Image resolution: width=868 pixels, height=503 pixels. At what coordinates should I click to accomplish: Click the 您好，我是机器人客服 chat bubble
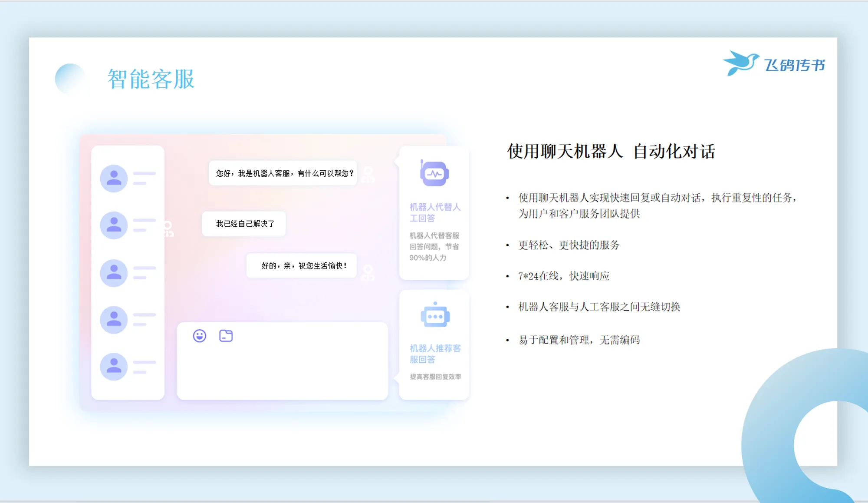(284, 173)
